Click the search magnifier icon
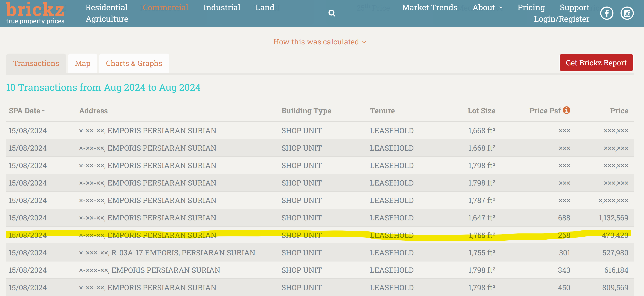Image resolution: width=644 pixels, height=296 pixels. [x=332, y=13]
